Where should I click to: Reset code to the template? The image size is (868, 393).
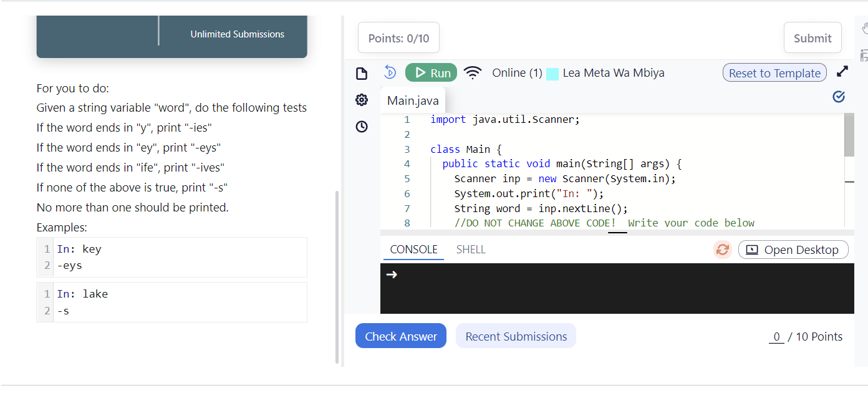tap(774, 72)
